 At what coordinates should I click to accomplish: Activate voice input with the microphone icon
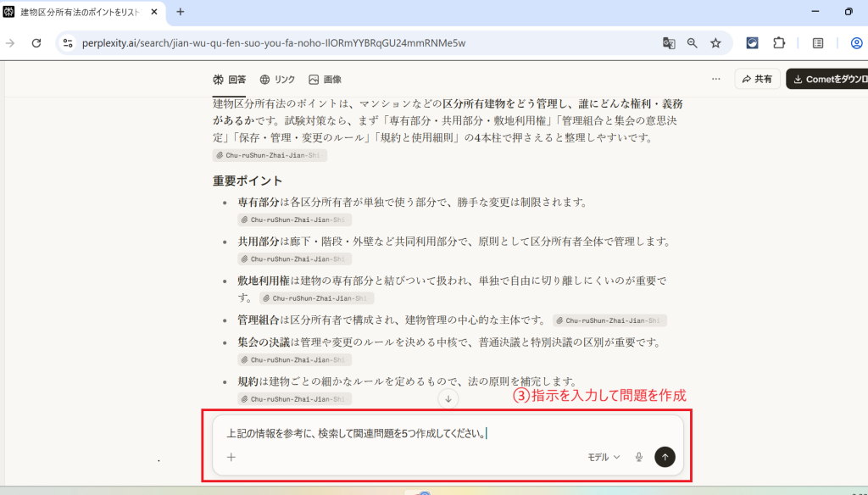(x=638, y=457)
